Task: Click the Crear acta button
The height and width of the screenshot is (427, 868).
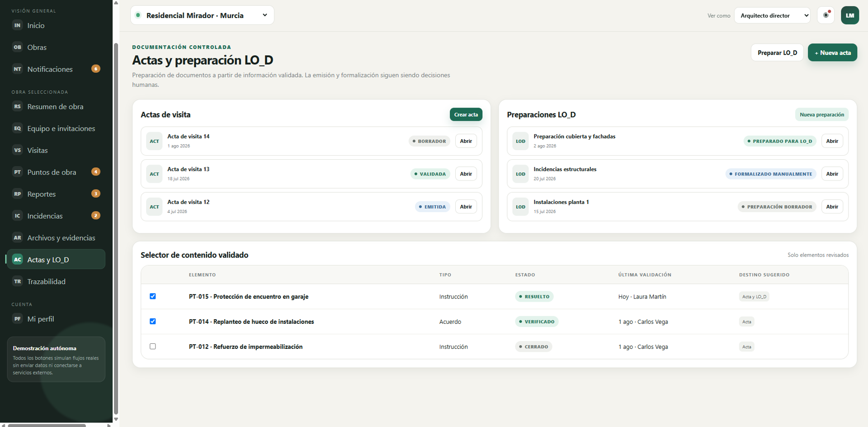Action: [466, 114]
